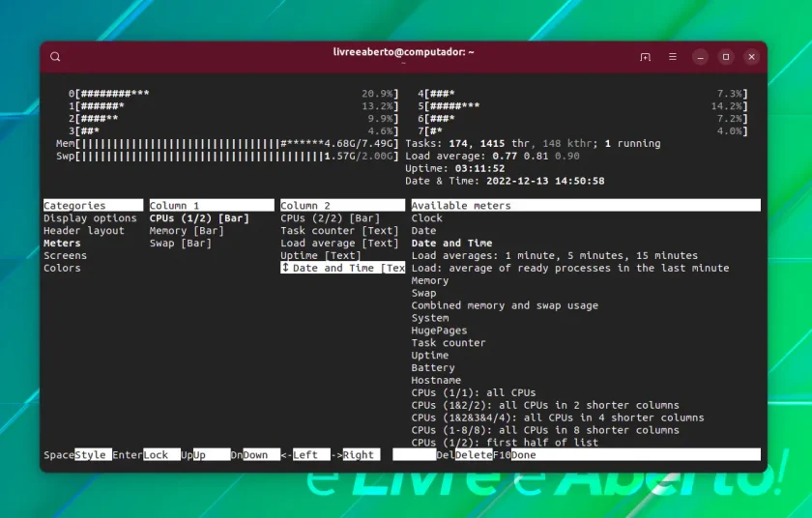
Task: Select CPUs (1/2) [Bar] in Column 1
Action: click(x=199, y=218)
